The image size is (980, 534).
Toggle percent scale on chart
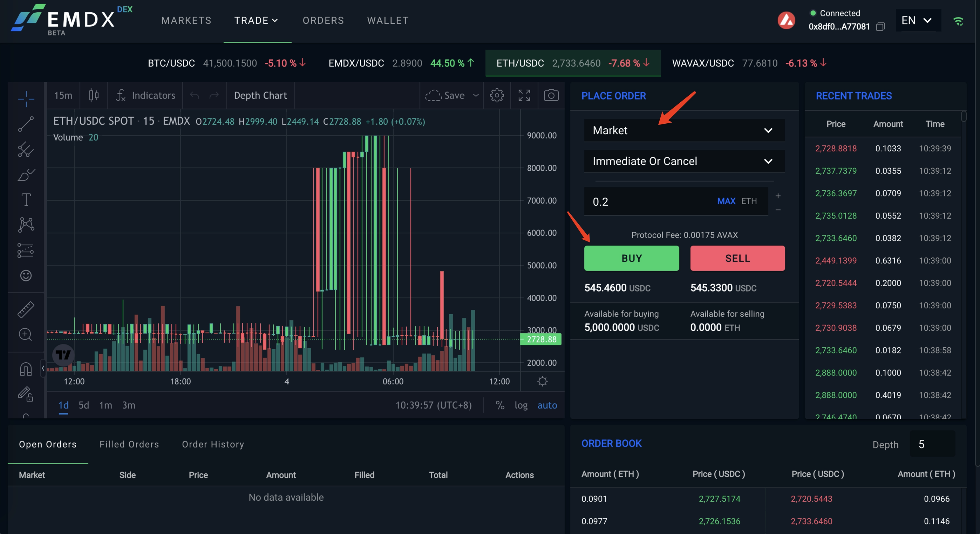point(500,405)
